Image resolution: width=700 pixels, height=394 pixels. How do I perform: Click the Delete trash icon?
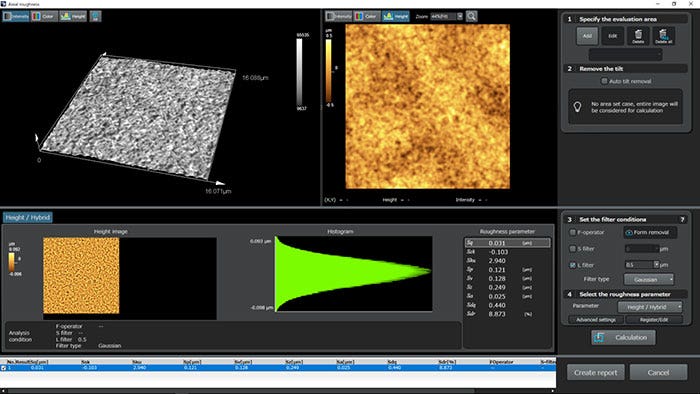click(x=638, y=36)
